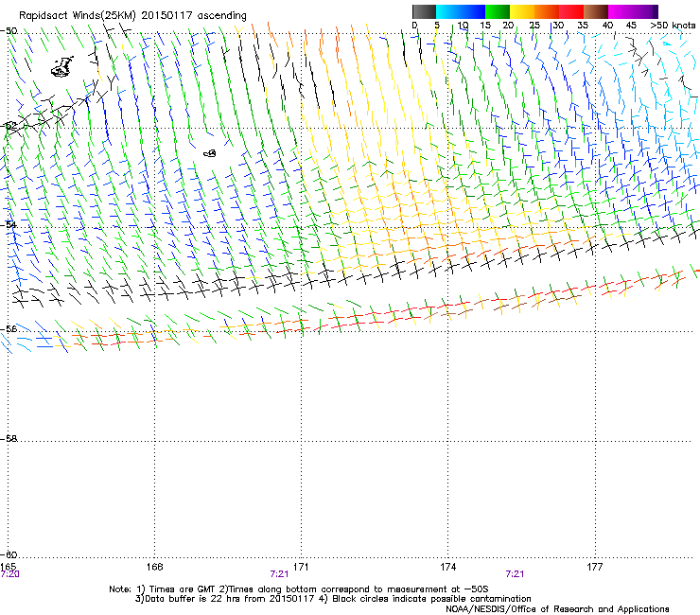Click the purple '7:20' time label
This screenshot has height=615, width=700.
coord(9,574)
